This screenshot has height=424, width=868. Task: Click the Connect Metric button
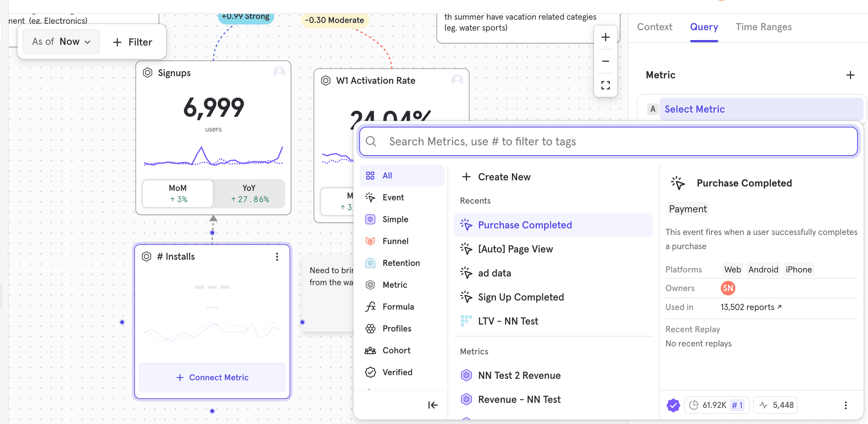pos(212,377)
